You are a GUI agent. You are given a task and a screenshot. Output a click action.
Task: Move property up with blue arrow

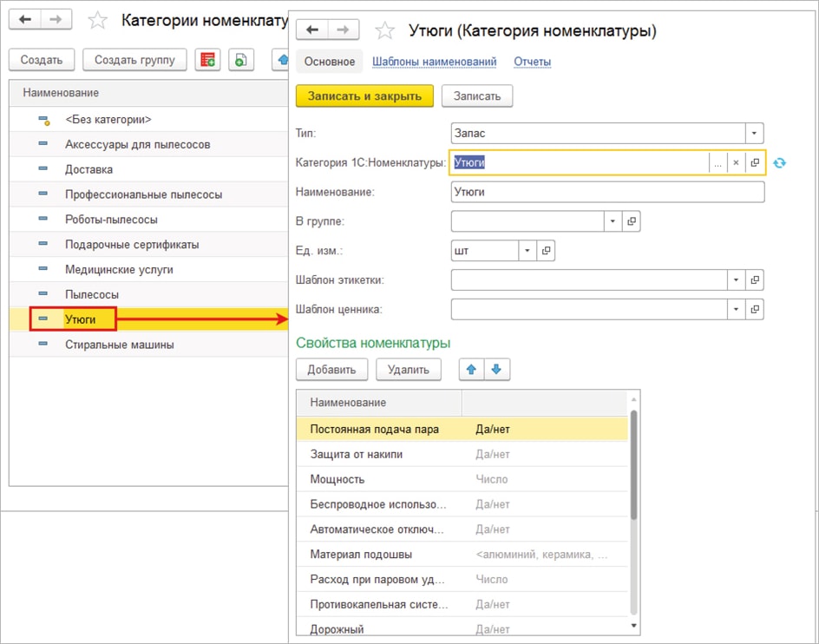(x=471, y=370)
